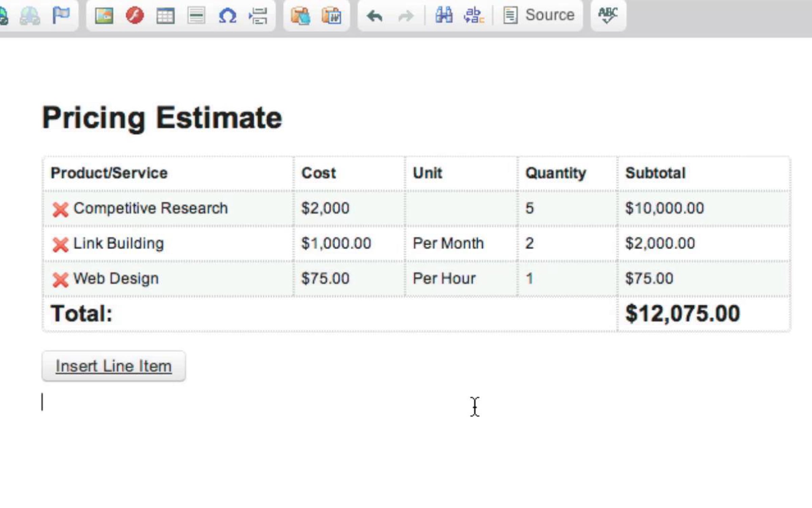Viewport: 812px width, 508px height.
Task: Insert a table from toolbar
Action: point(165,16)
